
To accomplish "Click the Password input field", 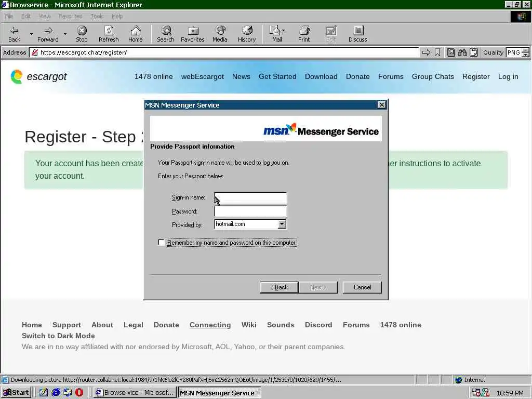I will pyautogui.click(x=251, y=211).
